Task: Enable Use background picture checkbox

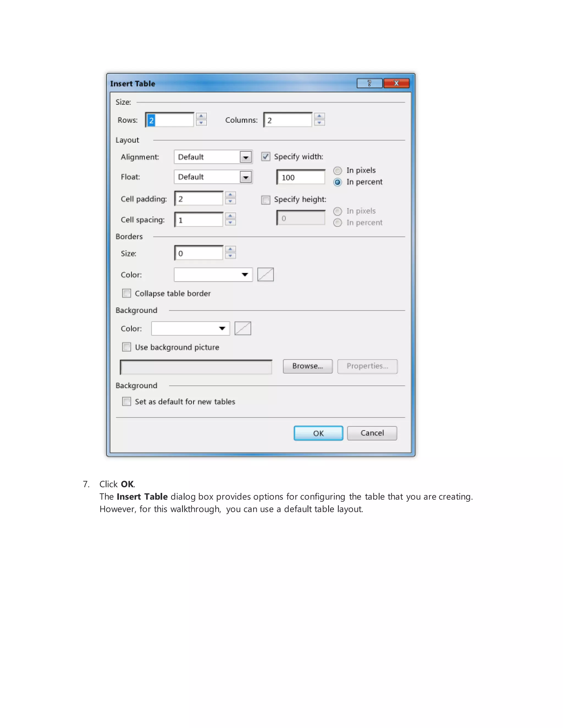Action: (x=127, y=347)
